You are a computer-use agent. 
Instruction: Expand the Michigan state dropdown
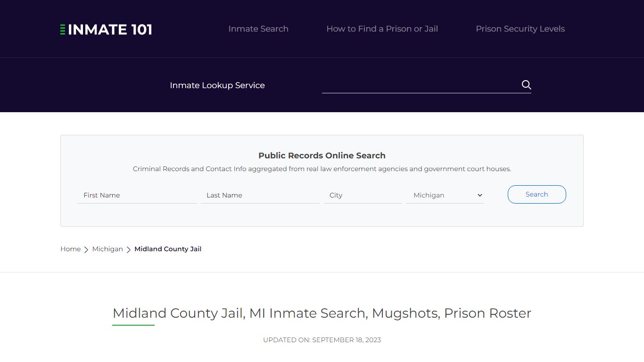click(445, 195)
